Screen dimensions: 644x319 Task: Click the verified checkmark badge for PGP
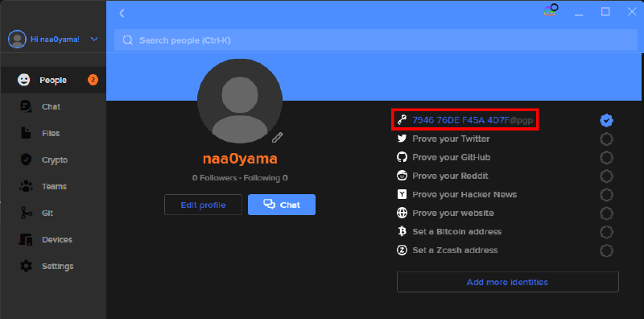pos(607,121)
